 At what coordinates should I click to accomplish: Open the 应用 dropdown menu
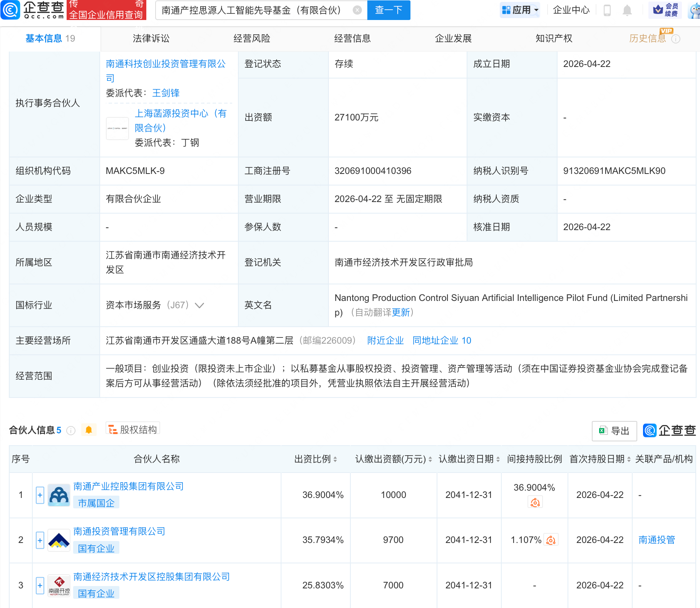pos(520,10)
